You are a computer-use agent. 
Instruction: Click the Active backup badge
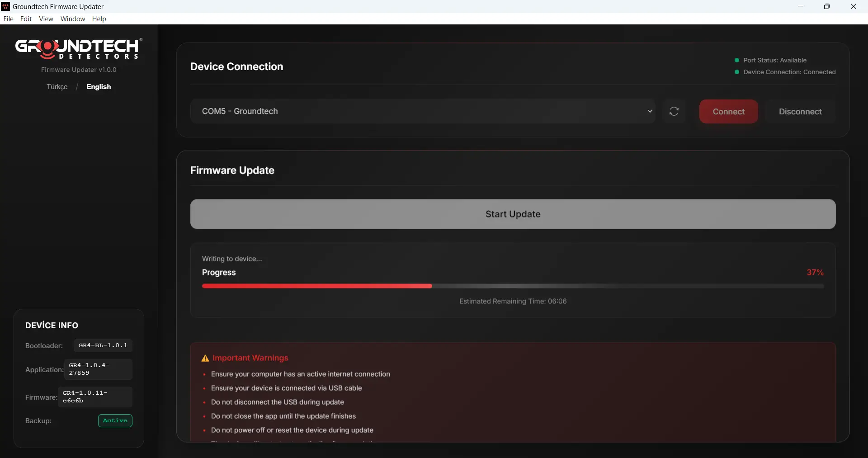click(x=115, y=420)
